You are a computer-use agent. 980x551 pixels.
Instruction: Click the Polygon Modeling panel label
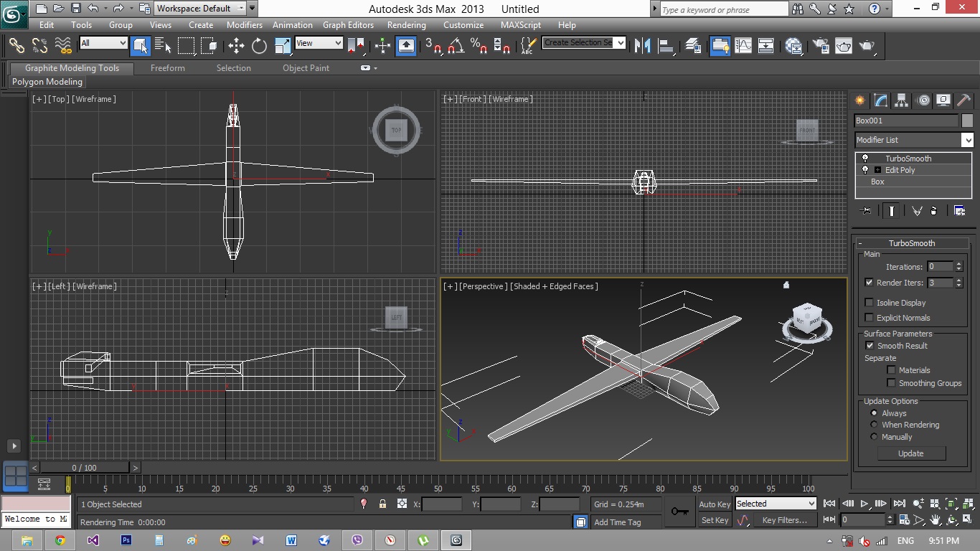point(47,82)
